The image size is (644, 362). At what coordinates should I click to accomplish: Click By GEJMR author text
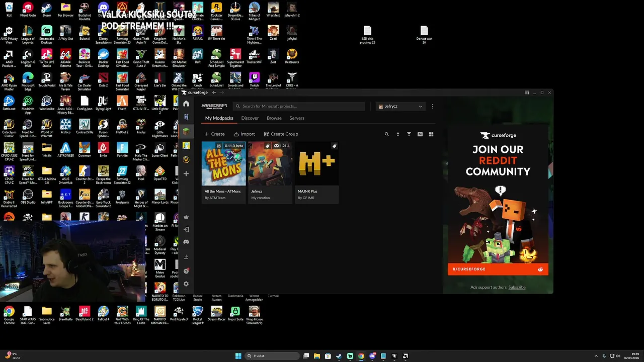coord(306,198)
